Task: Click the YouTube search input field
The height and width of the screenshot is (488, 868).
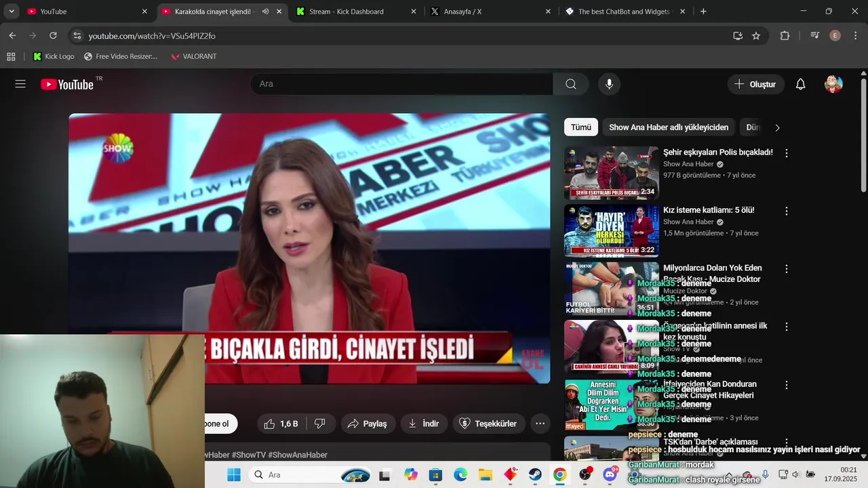Action: click(x=401, y=84)
